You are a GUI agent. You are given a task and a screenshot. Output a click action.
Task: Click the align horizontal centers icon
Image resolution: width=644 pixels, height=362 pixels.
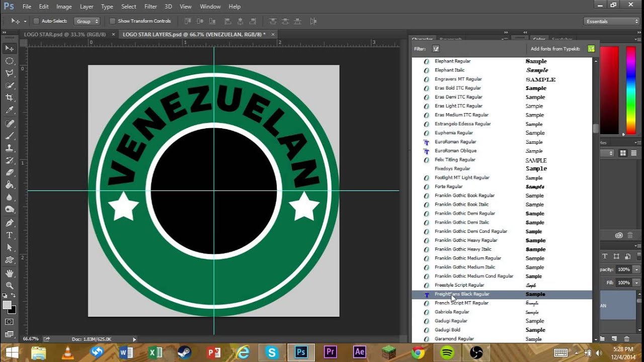(x=240, y=21)
